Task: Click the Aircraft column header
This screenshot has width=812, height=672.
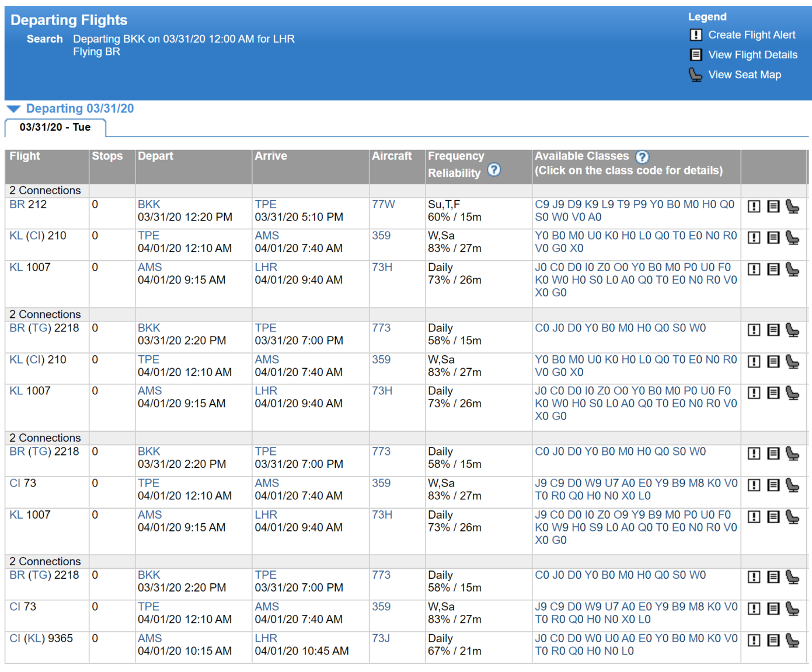Action: pos(392,156)
